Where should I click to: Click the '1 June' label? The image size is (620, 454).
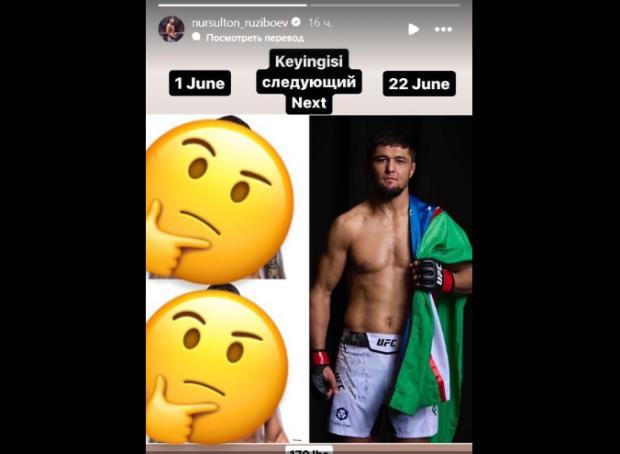200,83
